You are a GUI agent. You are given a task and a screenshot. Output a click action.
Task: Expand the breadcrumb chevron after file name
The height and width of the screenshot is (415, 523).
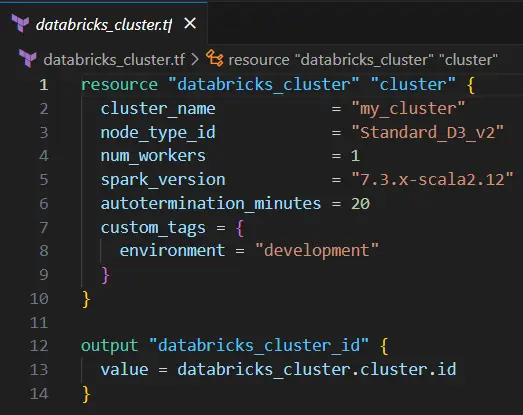click(195, 59)
